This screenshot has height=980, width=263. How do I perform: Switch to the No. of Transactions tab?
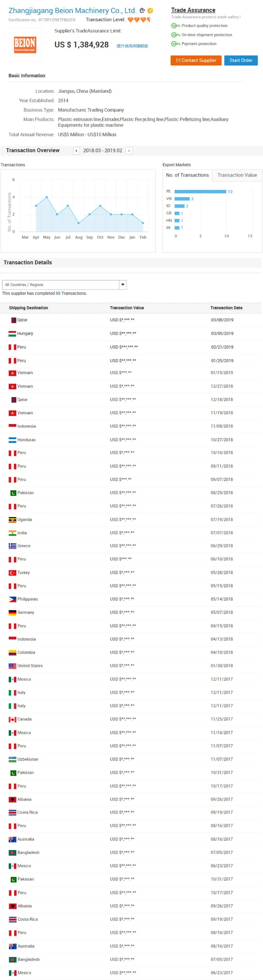[x=187, y=175]
